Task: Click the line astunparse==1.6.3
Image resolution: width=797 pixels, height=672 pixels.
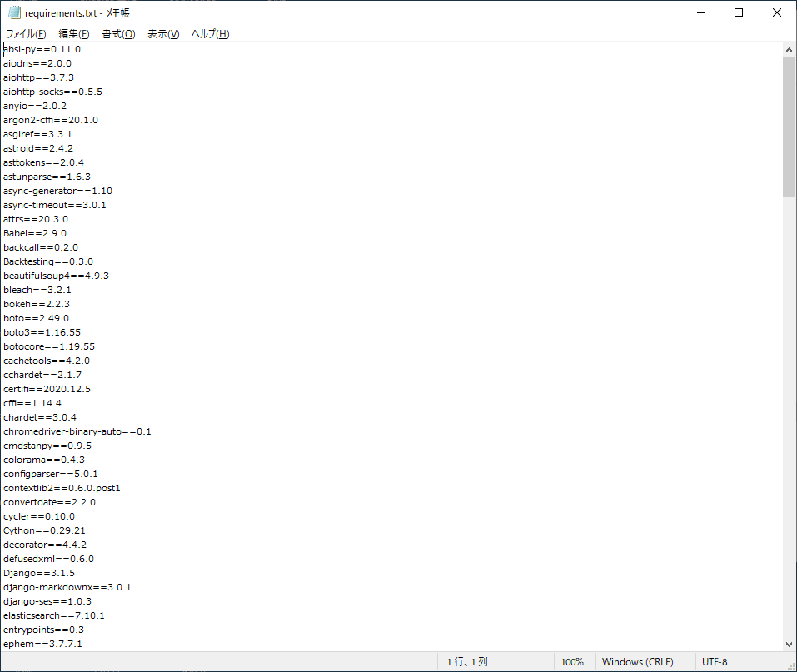Action: pyautogui.click(x=47, y=177)
